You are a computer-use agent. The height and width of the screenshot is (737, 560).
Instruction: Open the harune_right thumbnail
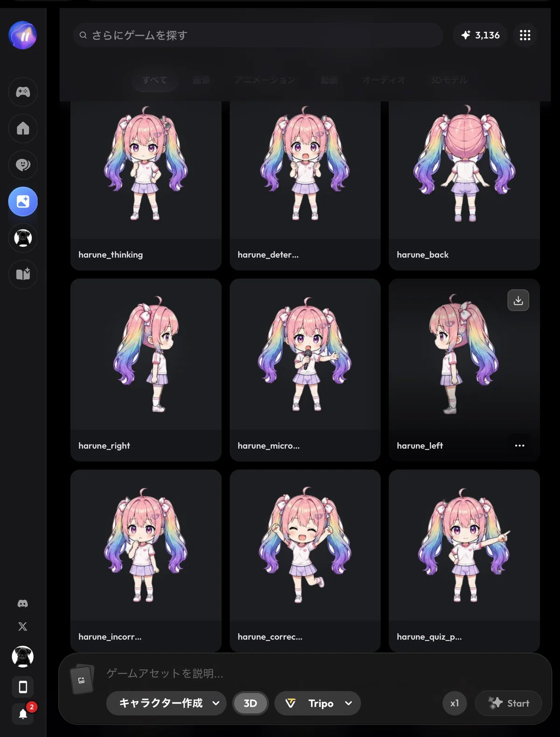point(146,355)
